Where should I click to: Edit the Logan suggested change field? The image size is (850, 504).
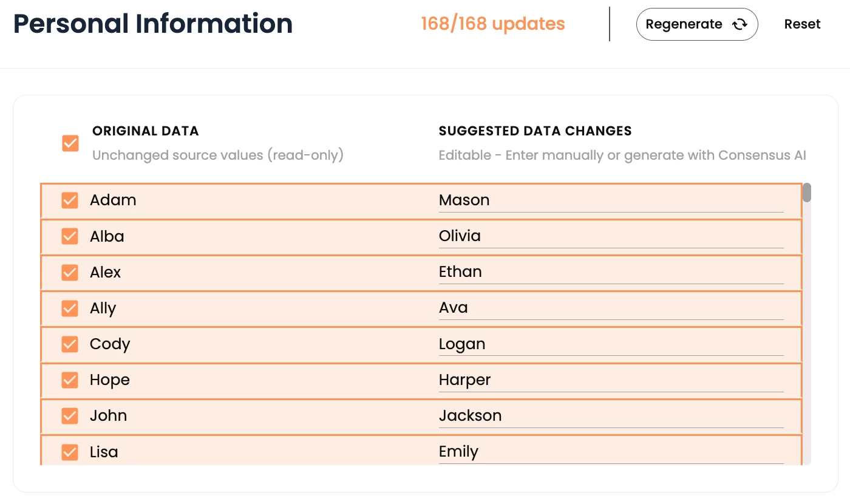click(x=610, y=344)
